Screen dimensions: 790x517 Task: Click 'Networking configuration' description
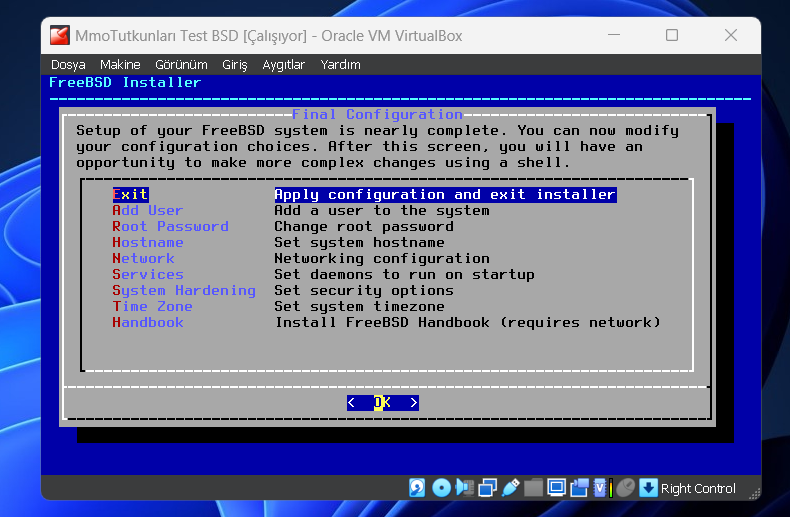pyautogui.click(x=382, y=258)
